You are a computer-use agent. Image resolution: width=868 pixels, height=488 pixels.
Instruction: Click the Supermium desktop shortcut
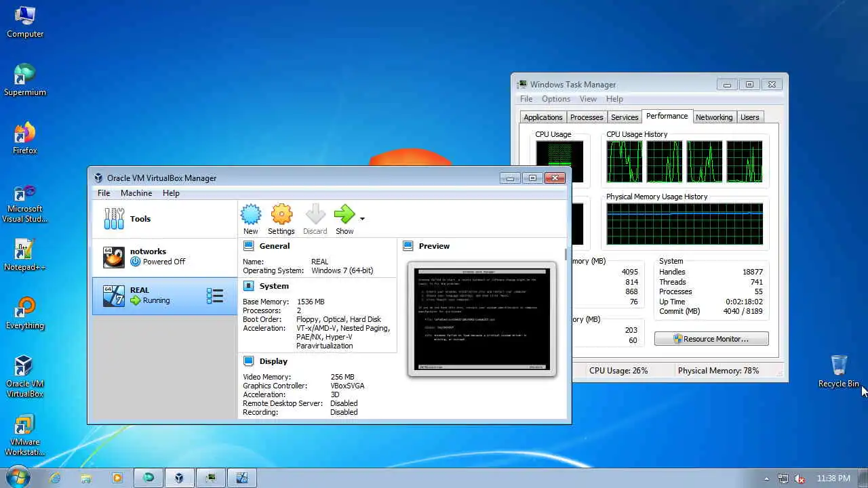[25, 81]
